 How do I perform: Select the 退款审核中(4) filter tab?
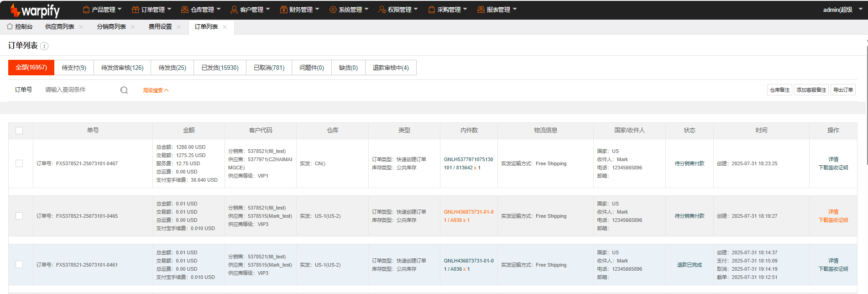pyautogui.click(x=391, y=68)
